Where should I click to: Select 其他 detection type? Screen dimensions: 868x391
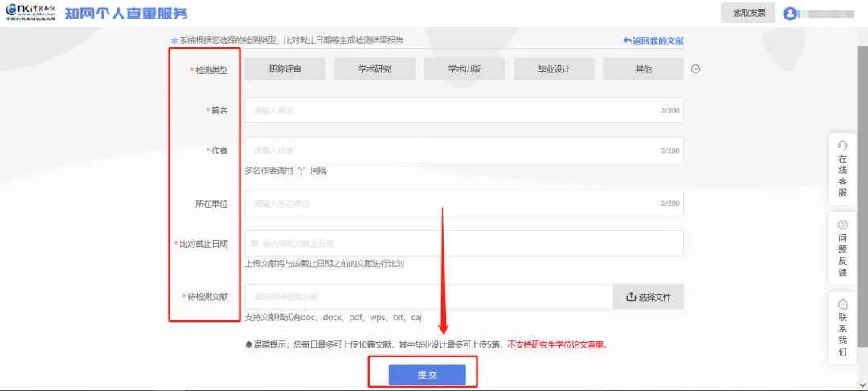tap(643, 69)
